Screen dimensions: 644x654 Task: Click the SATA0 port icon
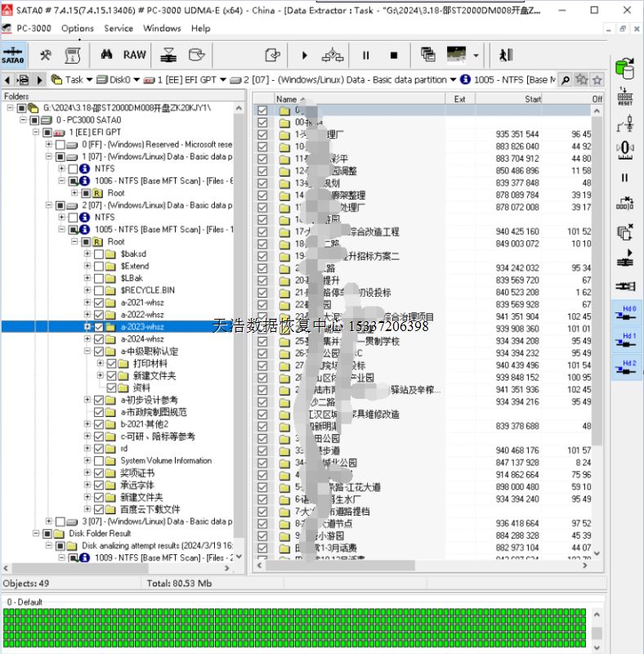click(13, 55)
